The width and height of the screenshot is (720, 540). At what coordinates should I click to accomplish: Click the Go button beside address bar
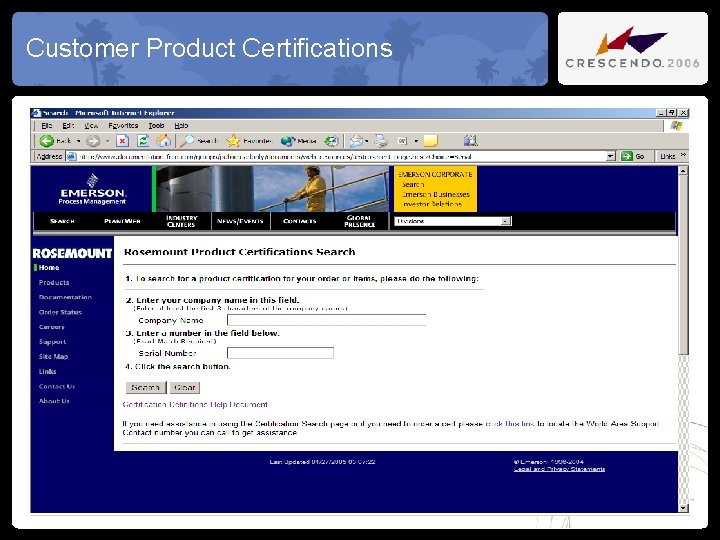[x=633, y=157]
